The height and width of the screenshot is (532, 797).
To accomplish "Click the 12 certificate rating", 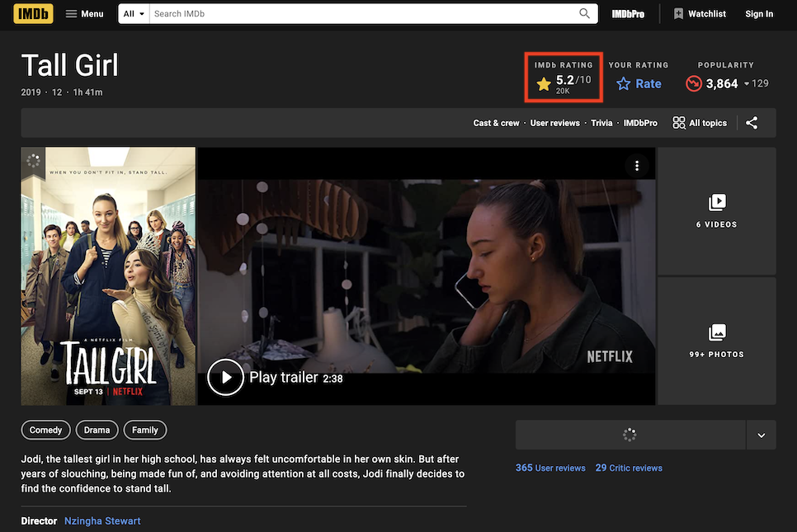I will 56,92.
